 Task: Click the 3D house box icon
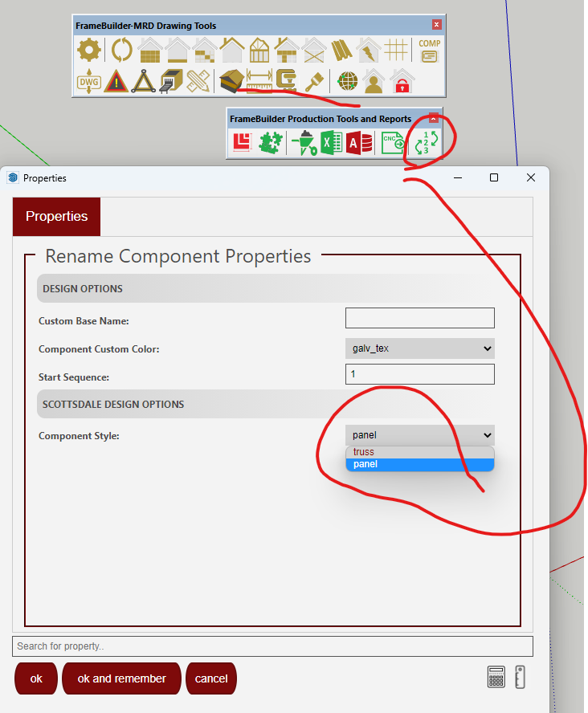(231, 81)
